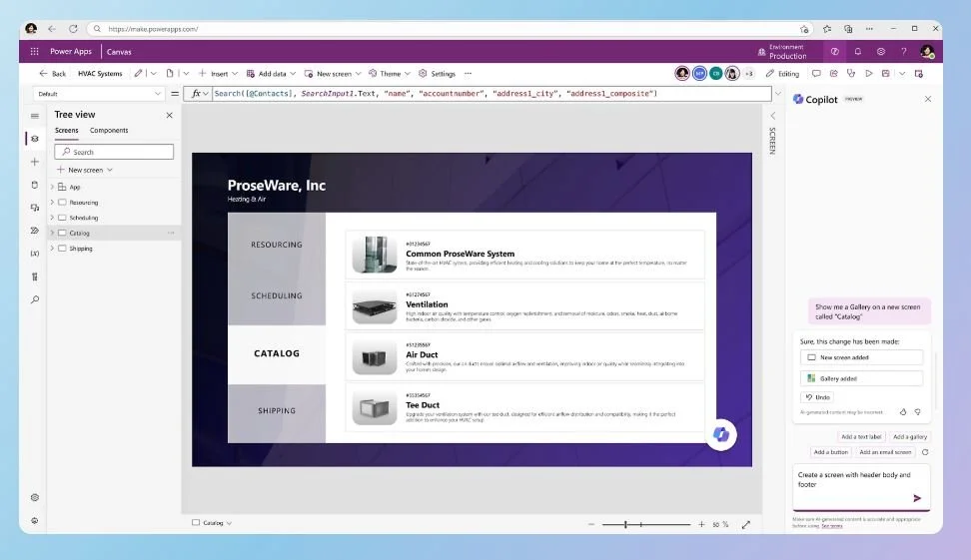Open the user account avatar in header

click(x=926, y=51)
